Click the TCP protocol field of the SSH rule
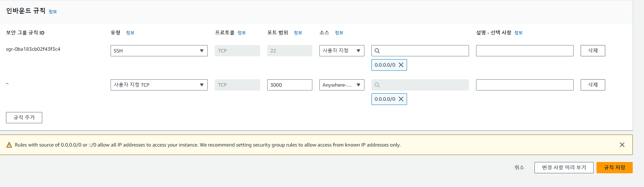 click(237, 51)
